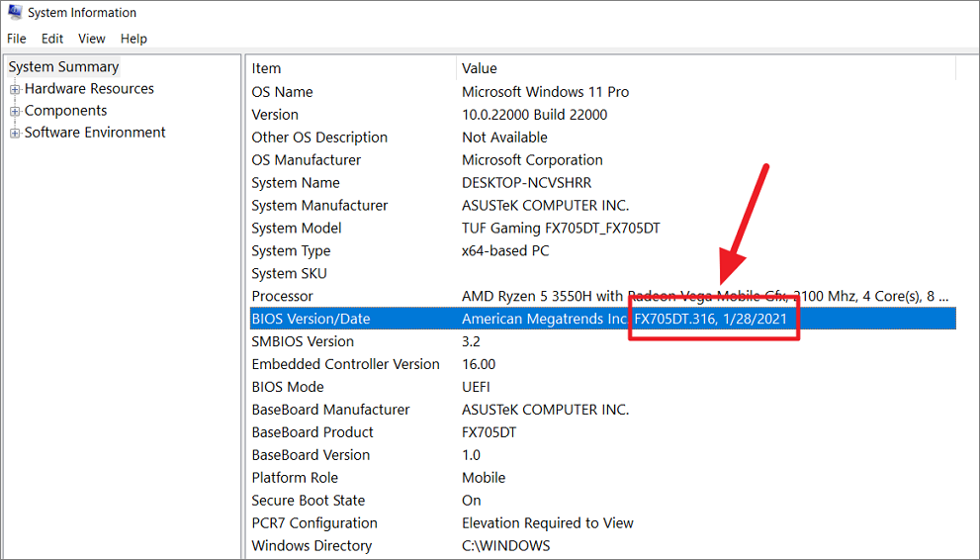Expand the Software Environment node
Image resolution: width=980 pixels, height=560 pixels.
point(15,134)
